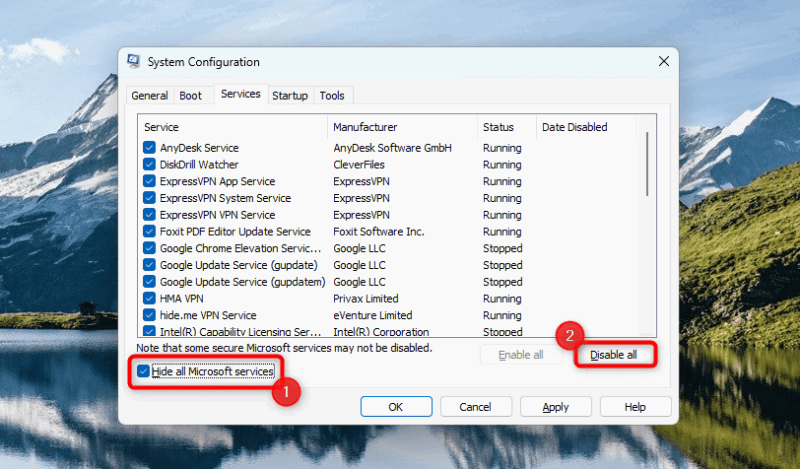Confirm with the OK button
The image size is (800, 469).
396,407
